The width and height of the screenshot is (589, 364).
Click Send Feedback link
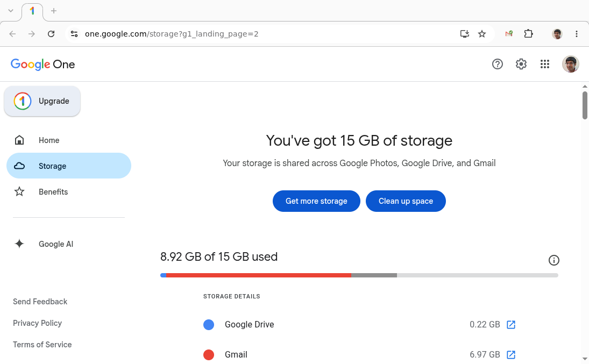40,302
